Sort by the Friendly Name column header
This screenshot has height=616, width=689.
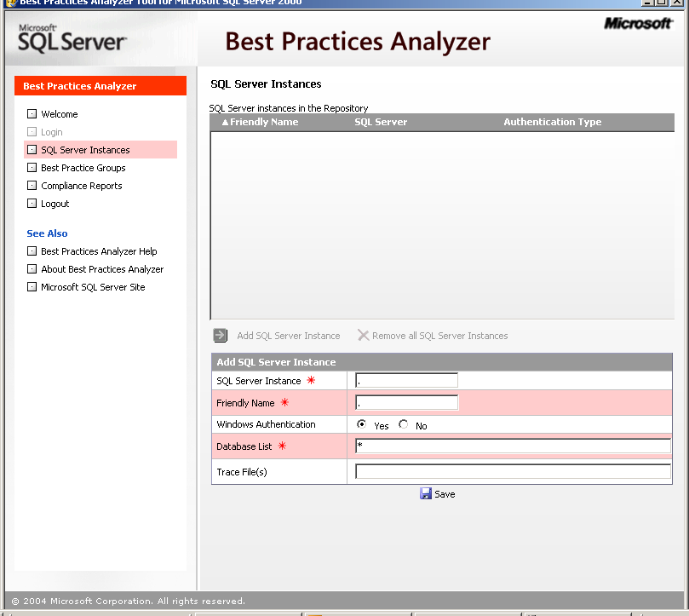coord(264,122)
